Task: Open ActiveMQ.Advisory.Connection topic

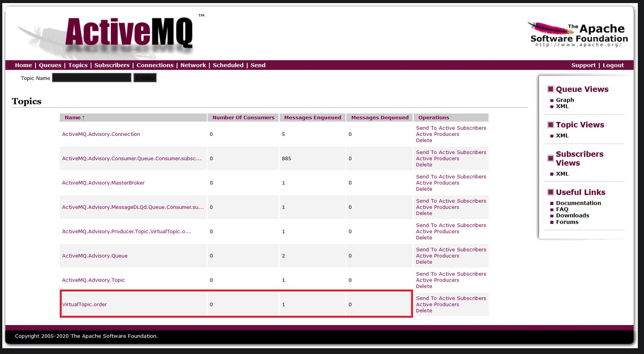Action: tap(101, 134)
